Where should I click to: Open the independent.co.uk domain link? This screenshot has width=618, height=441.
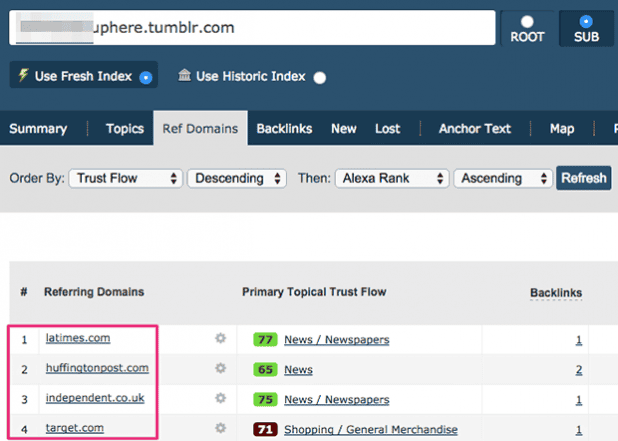[95, 398]
